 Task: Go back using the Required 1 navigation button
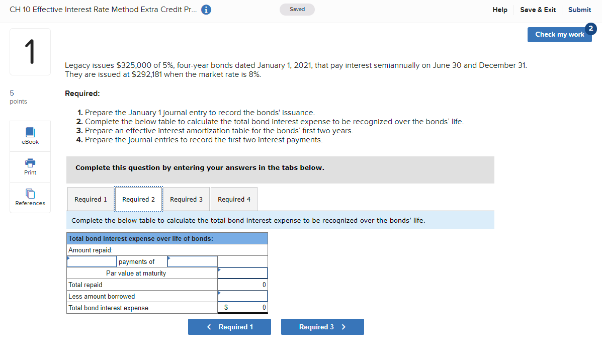230,327
